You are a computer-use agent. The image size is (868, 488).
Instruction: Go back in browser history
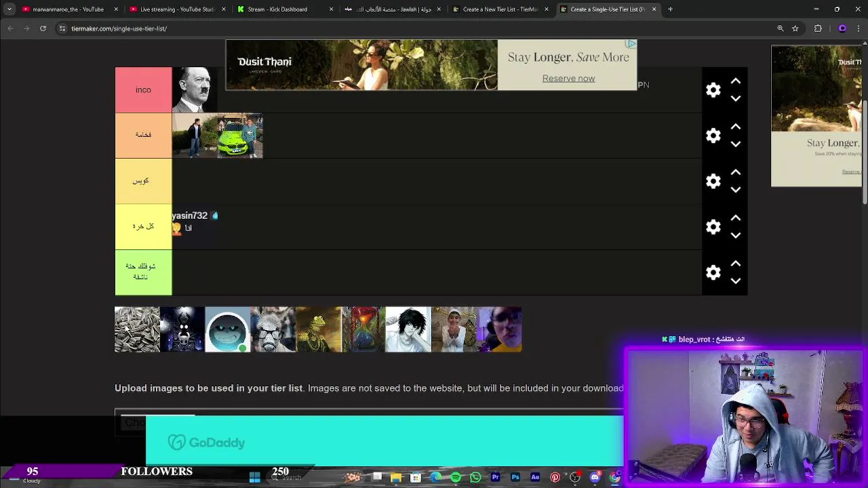click(x=10, y=28)
